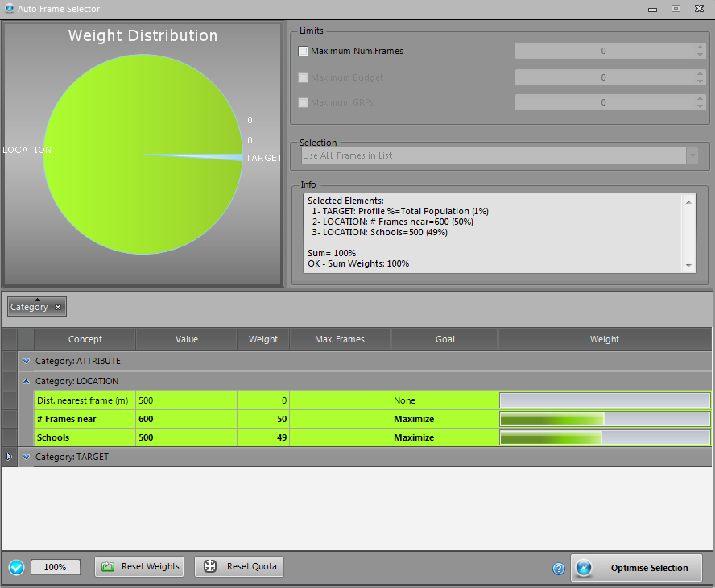Expand the Category: ATTRIBUTE group
The height and width of the screenshot is (588, 715).
pyautogui.click(x=27, y=362)
